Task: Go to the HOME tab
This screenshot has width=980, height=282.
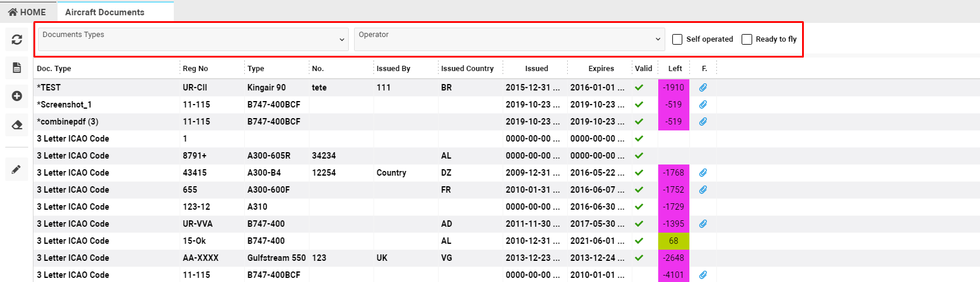Action: [x=27, y=12]
